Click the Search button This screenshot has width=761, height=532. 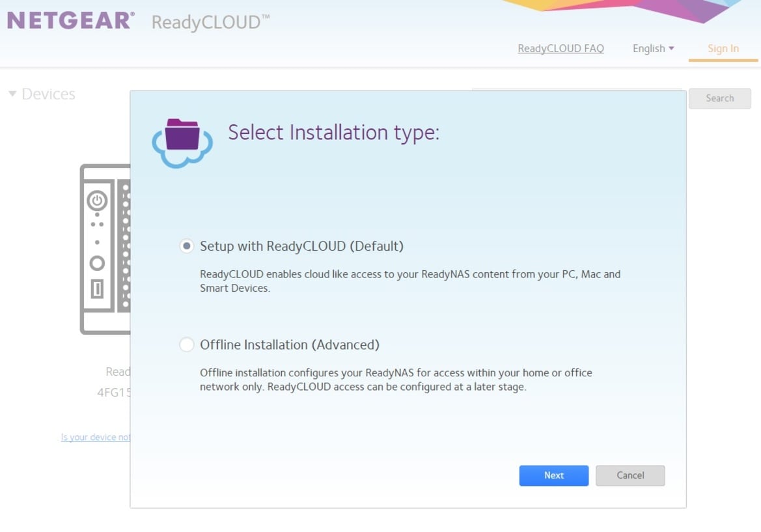coord(720,98)
